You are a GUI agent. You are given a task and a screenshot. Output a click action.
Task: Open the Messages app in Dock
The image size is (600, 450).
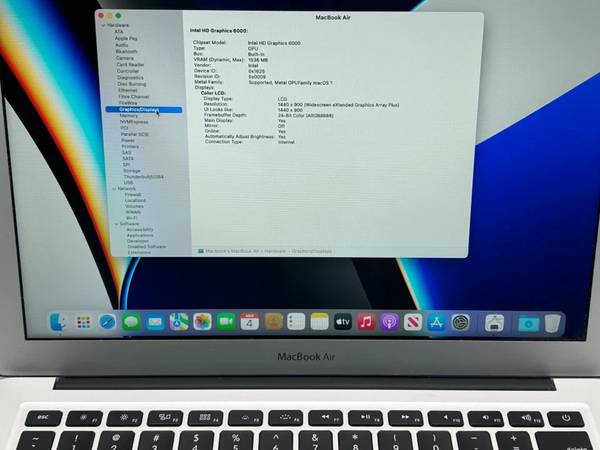tap(131, 322)
